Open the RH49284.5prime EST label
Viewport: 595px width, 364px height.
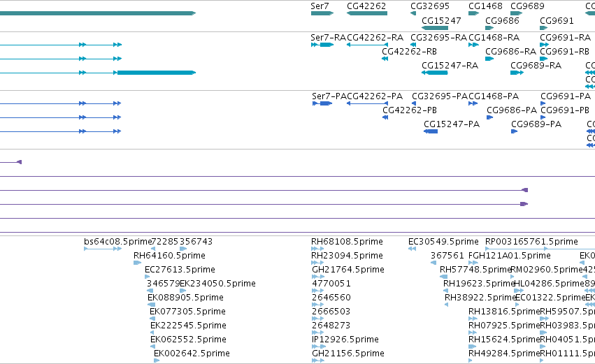[504, 354]
